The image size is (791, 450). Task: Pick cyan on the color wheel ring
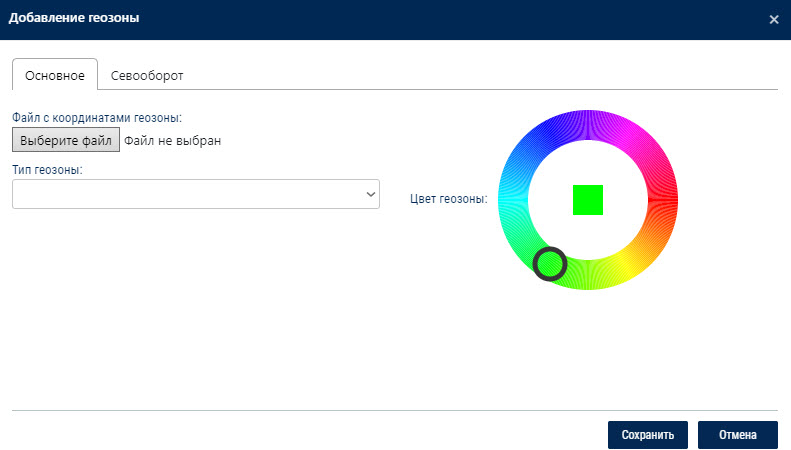[513, 200]
